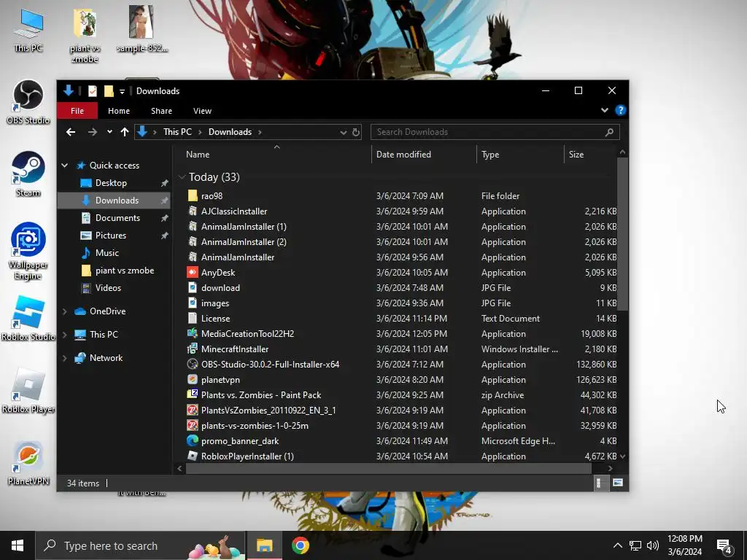Open recent locations dropdown arrow
The height and width of the screenshot is (560, 747).
[x=109, y=132]
